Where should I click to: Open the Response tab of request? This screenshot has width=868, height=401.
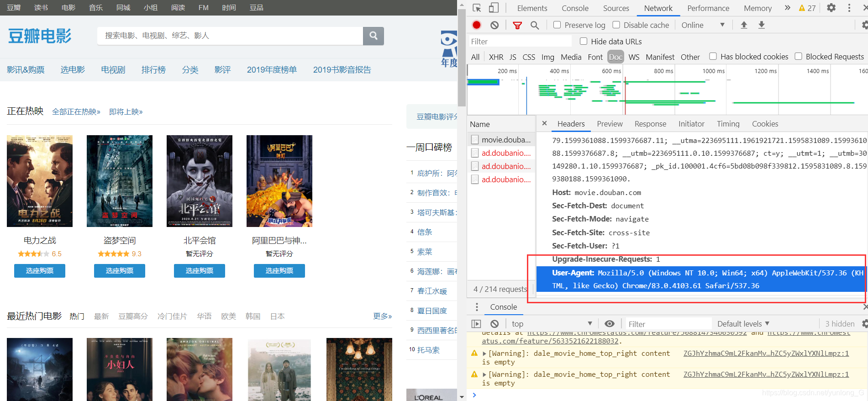650,124
